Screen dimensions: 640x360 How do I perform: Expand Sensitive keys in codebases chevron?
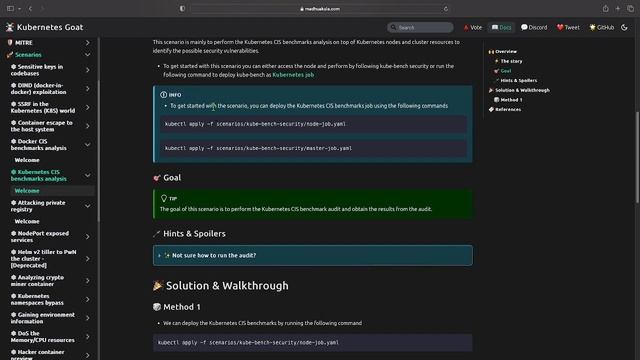[x=87, y=70]
